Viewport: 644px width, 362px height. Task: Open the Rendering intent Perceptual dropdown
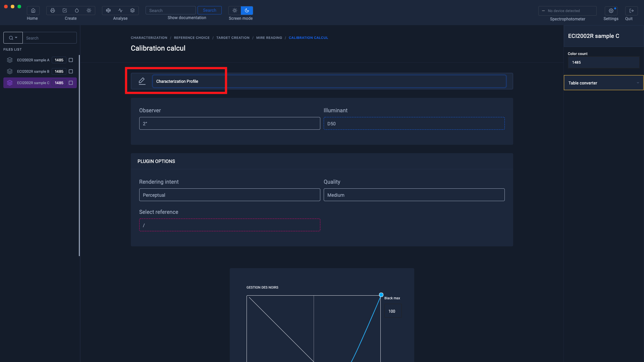tap(230, 195)
